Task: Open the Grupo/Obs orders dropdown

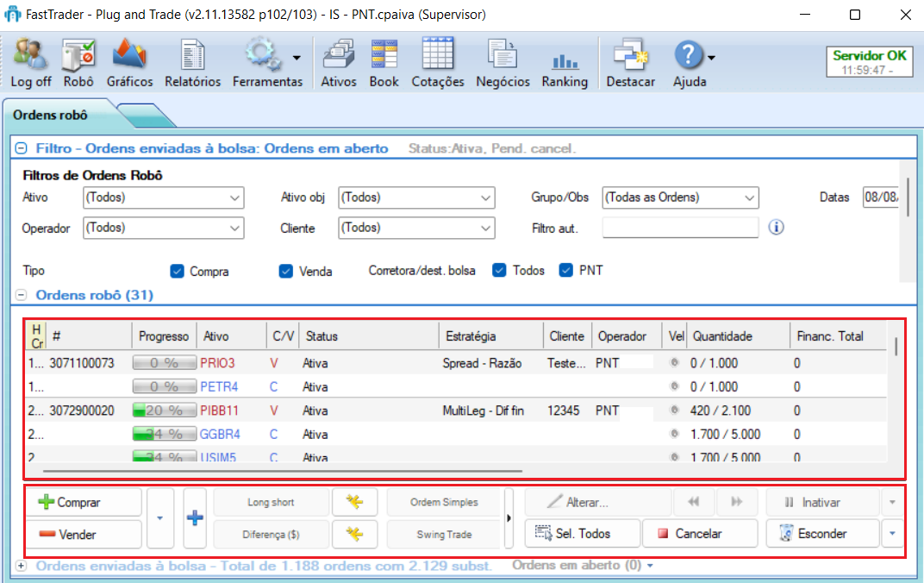Action: [749, 197]
